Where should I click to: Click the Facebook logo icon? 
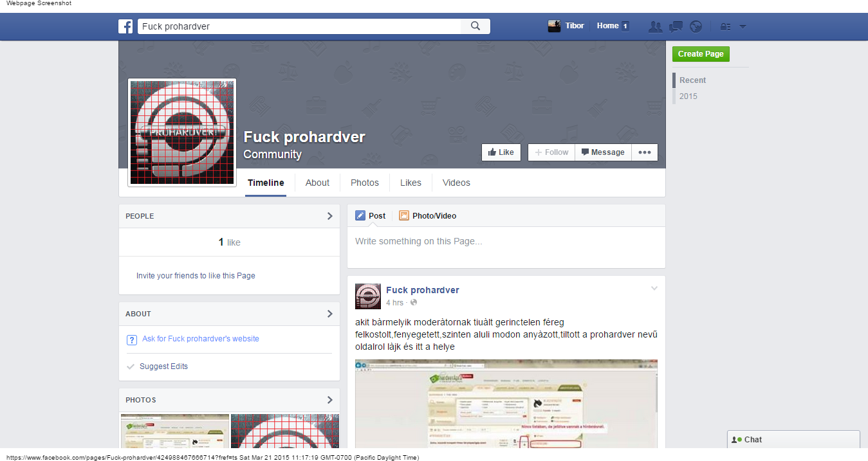click(x=125, y=26)
